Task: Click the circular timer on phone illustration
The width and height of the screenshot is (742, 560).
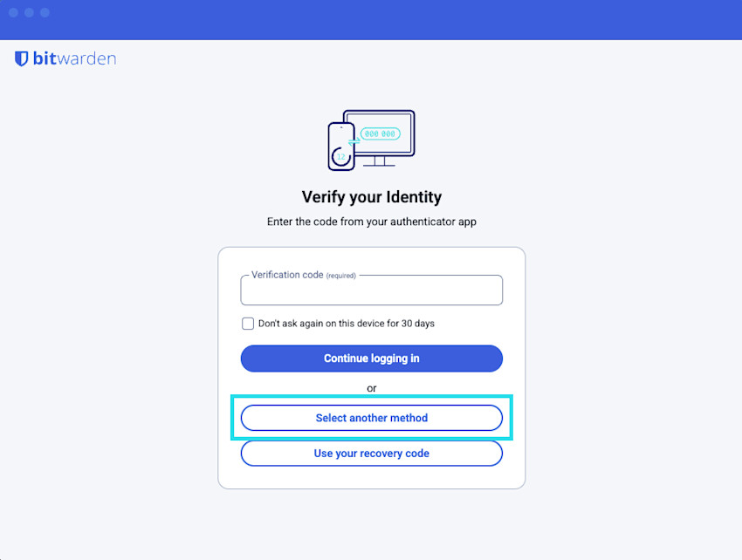Action: 340,157
